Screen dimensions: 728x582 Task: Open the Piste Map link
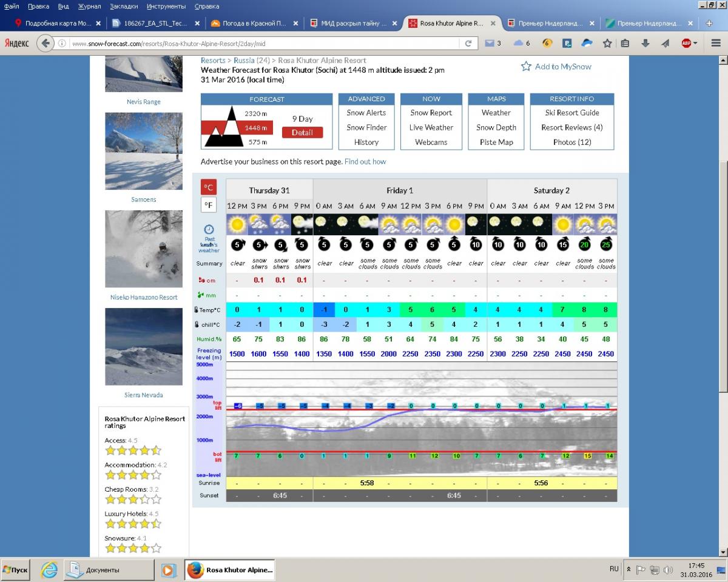(x=496, y=142)
